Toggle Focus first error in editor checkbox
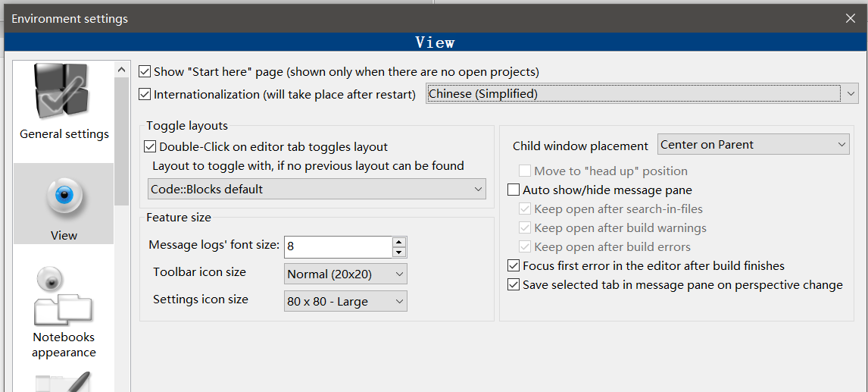Image resolution: width=868 pixels, height=392 pixels. [514, 266]
